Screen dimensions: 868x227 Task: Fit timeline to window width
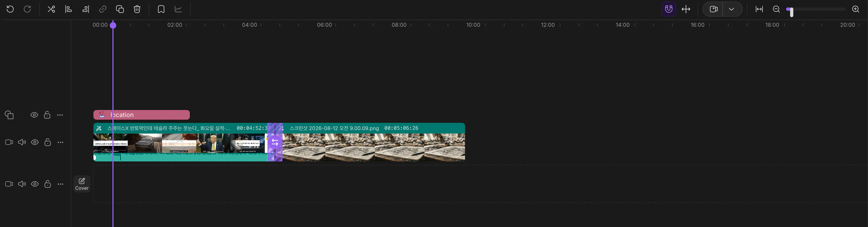click(x=759, y=9)
